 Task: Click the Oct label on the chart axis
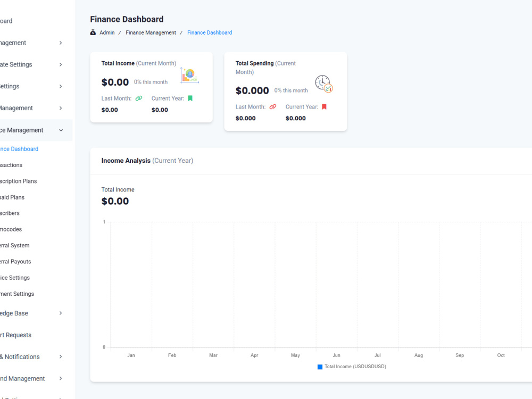501,355
